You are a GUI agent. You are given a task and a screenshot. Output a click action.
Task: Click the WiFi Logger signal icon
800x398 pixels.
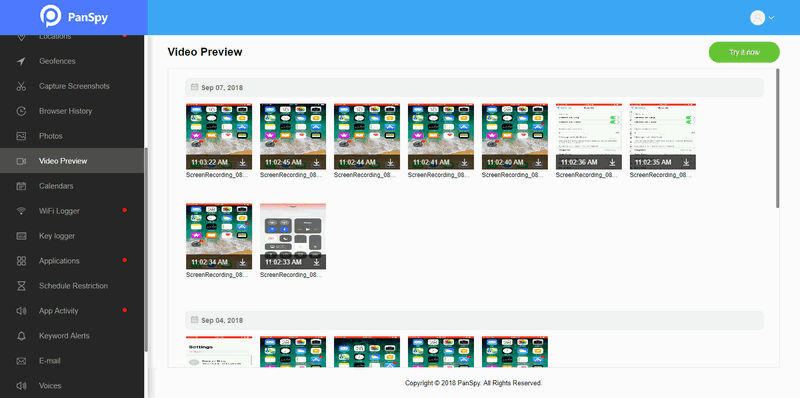21,211
